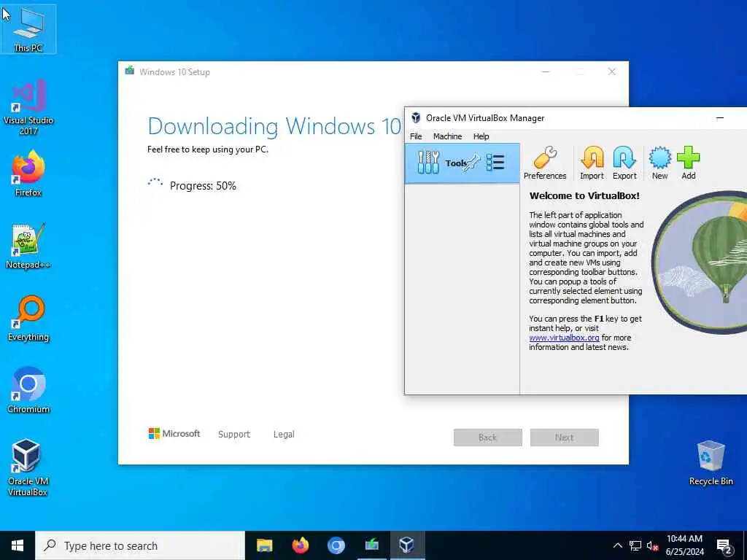Open the VirtualBox File menu
747x560 pixels.
tap(416, 136)
